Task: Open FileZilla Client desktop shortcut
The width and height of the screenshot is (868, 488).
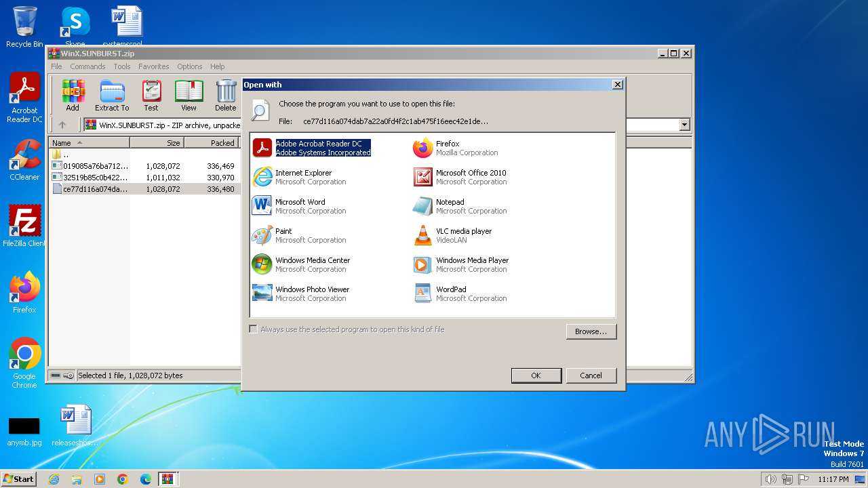Action: (x=24, y=226)
